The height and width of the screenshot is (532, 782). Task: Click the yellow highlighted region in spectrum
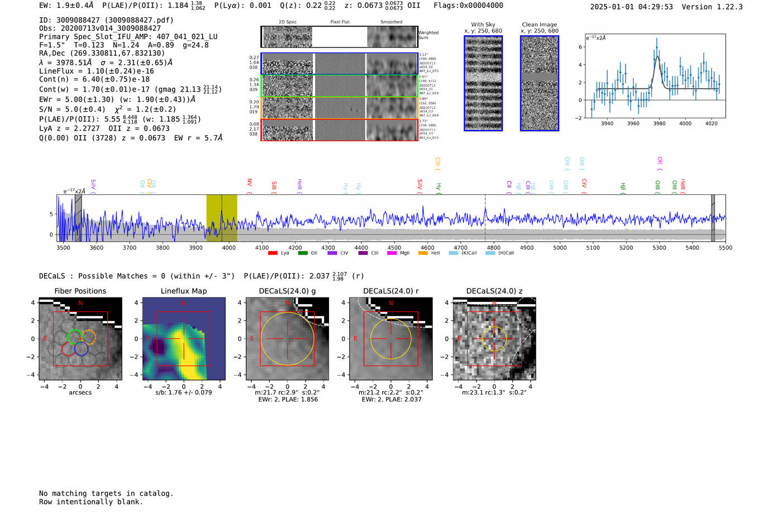222,218
